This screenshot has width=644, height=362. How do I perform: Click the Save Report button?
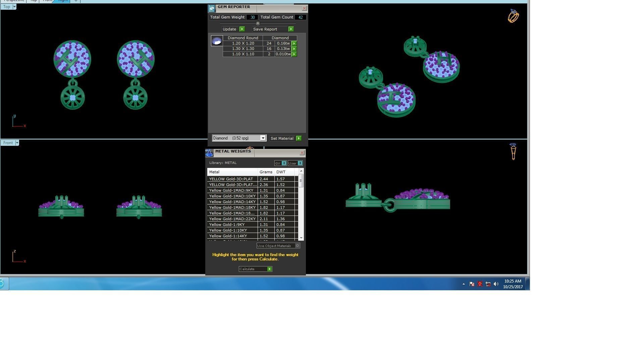pyautogui.click(x=273, y=29)
